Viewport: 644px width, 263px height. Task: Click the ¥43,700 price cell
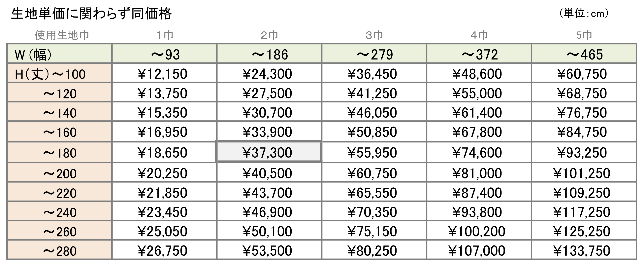[269, 192]
